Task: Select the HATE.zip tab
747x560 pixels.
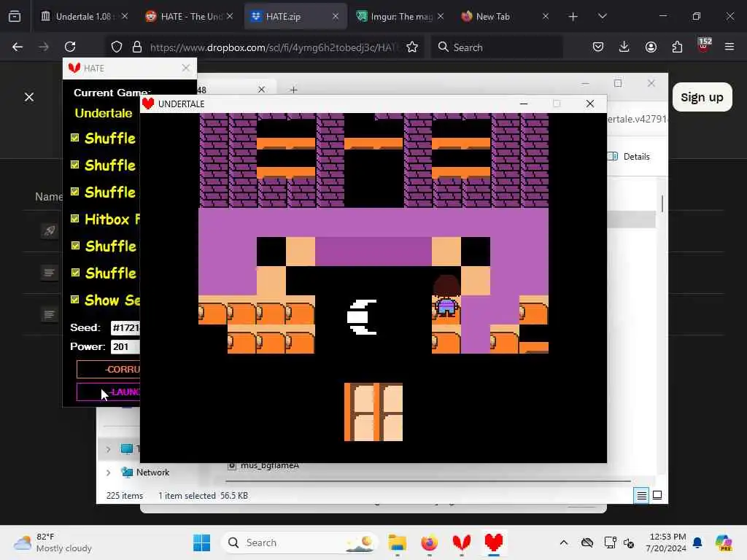Action: [x=295, y=17]
